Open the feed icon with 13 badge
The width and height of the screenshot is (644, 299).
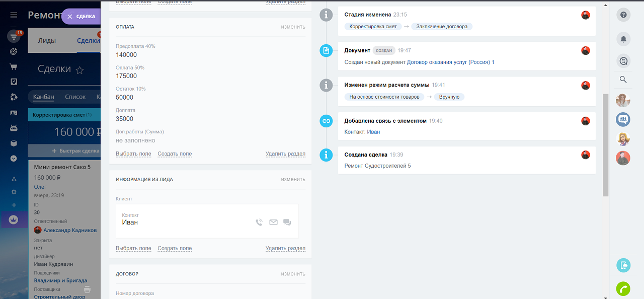14,36
